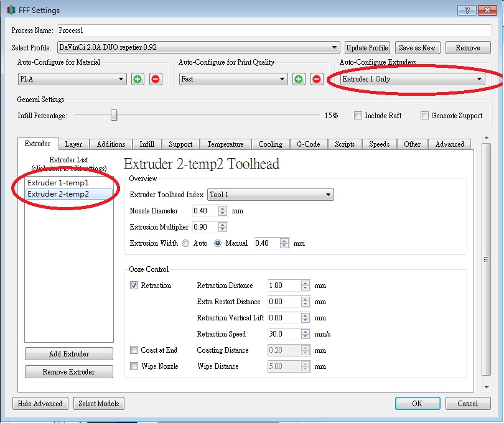The image size is (504, 423).
Task: Remove the Fast print quality configuration with the red minus
Action: pos(317,79)
